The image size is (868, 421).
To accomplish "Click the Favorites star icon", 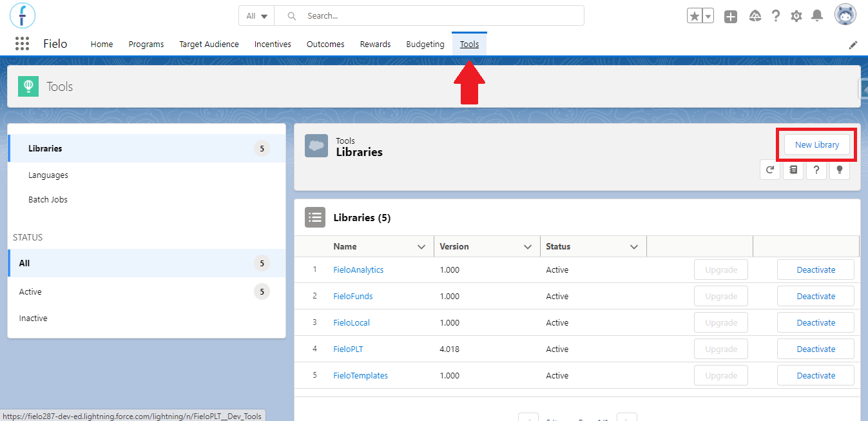I will coord(695,16).
